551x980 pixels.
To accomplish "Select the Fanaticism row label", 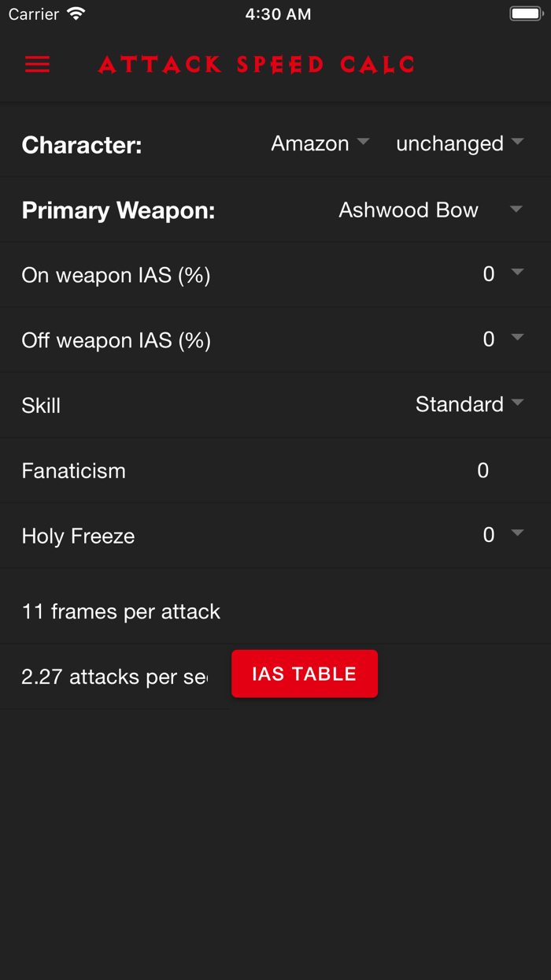I will pyautogui.click(x=73, y=470).
